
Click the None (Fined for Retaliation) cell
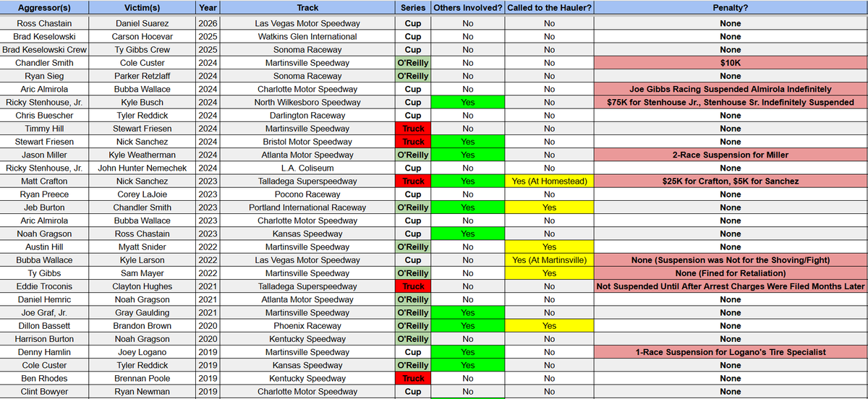731,273
